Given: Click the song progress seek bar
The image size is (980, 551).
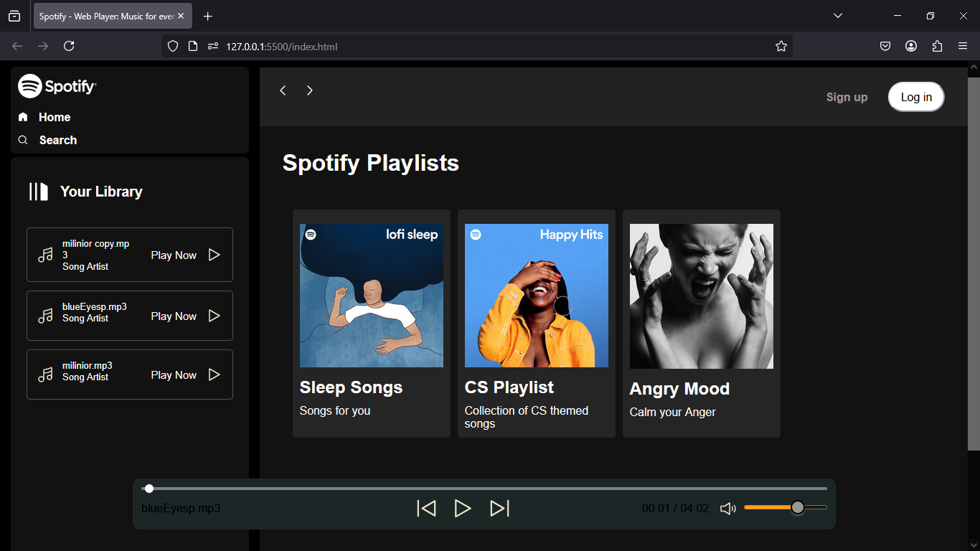Looking at the screenshot, I should click(x=485, y=489).
